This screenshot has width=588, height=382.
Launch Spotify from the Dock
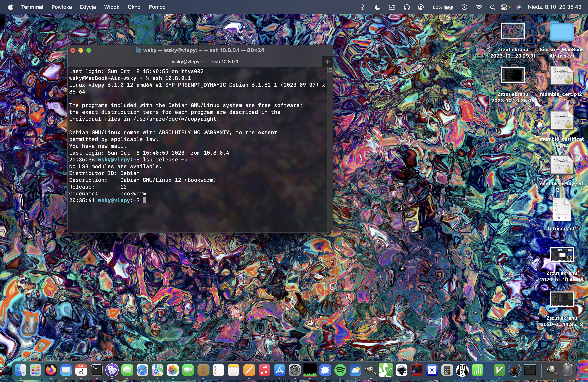pos(340,370)
